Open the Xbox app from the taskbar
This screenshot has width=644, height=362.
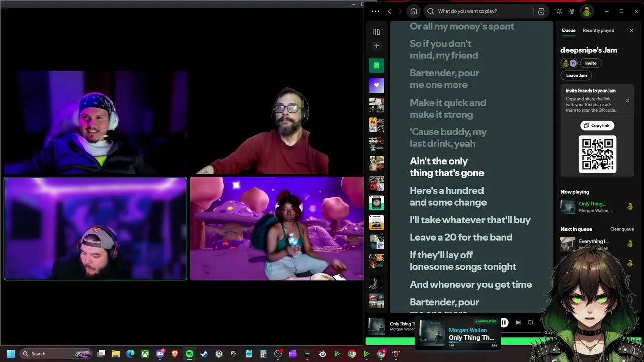145,354
